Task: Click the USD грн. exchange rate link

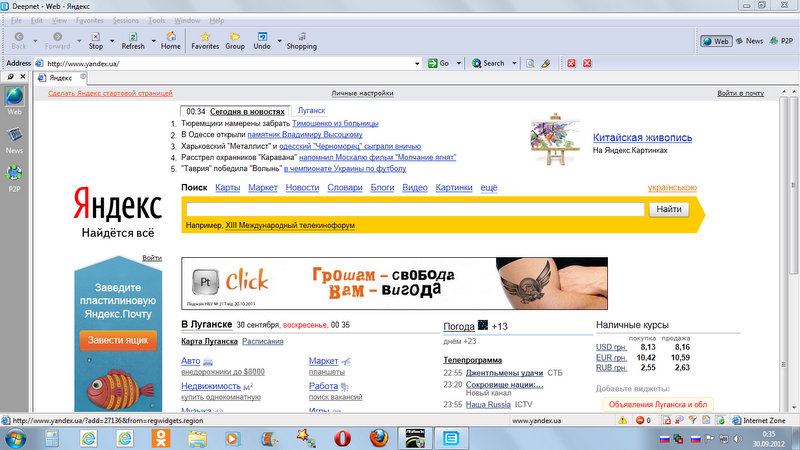Action: pos(611,347)
